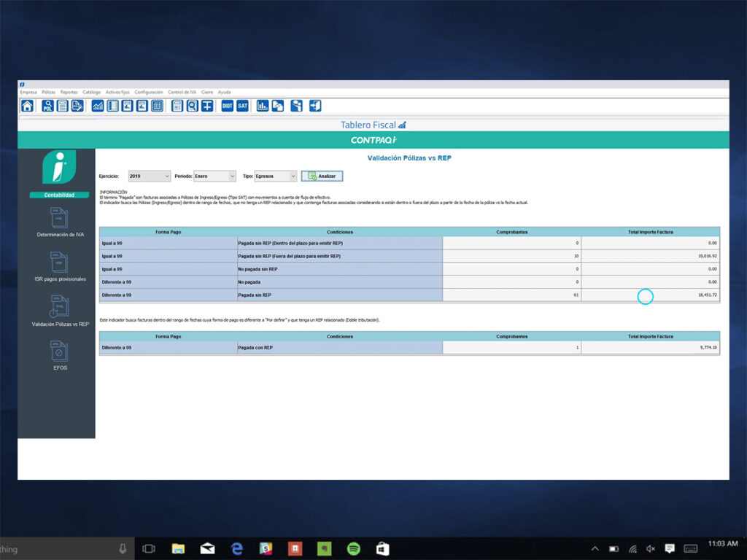Click the SAT toolbar icon
The image size is (747, 560).
242,106
